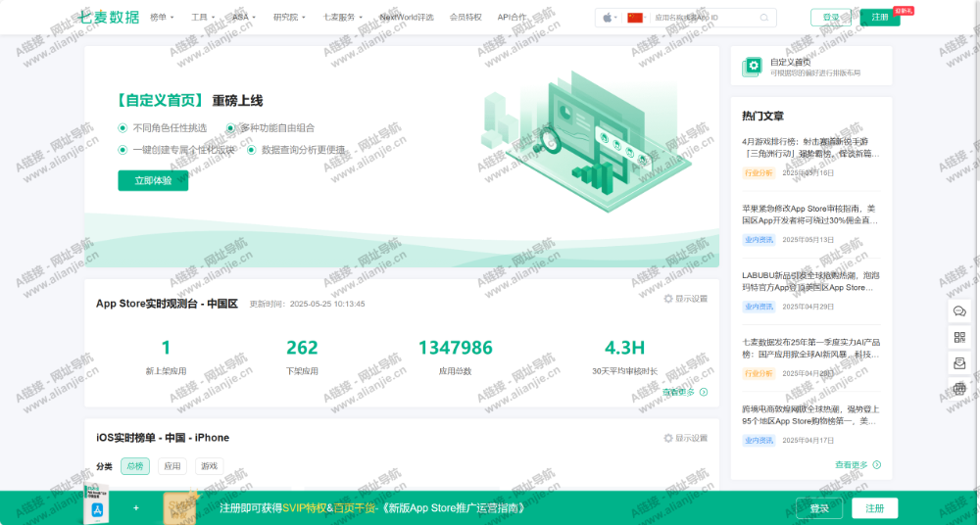Click the 应用总数 value 1347986

coord(455,348)
